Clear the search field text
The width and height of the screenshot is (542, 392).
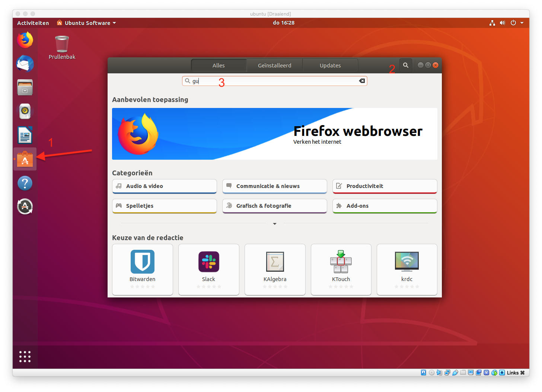click(361, 81)
